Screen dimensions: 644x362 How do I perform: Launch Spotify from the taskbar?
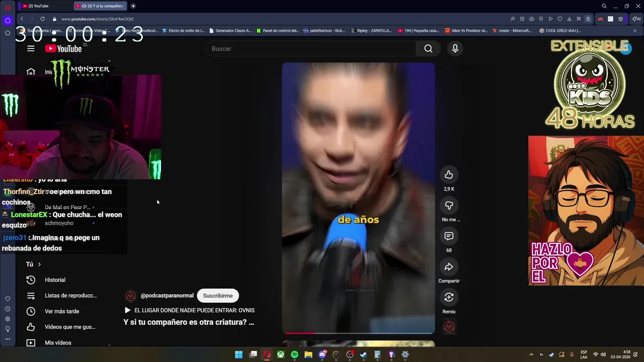294,354
